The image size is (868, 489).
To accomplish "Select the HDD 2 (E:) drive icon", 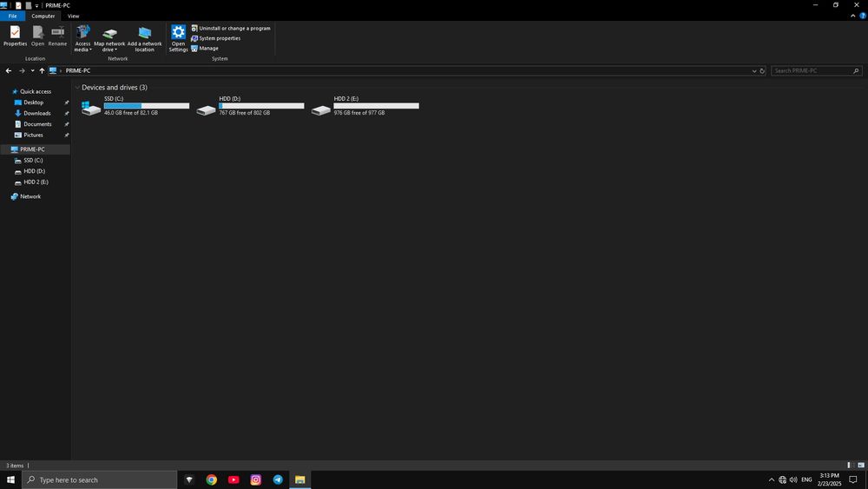I will [x=320, y=109].
